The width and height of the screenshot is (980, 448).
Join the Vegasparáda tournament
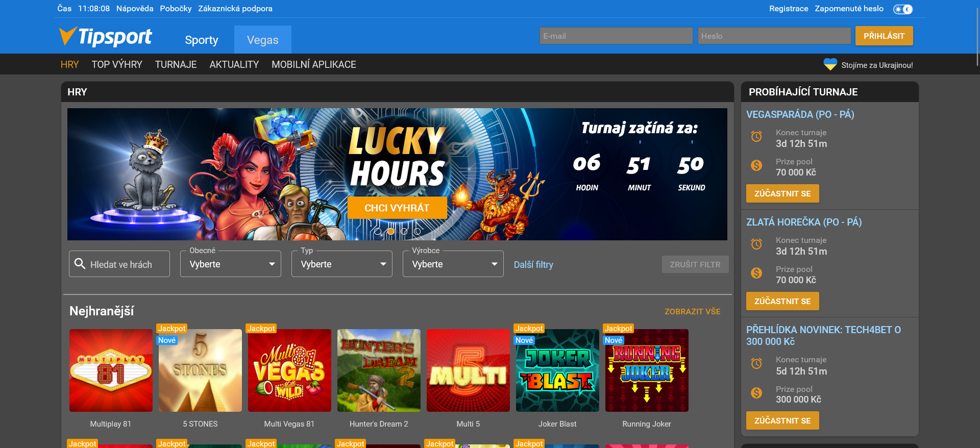tap(782, 193)
